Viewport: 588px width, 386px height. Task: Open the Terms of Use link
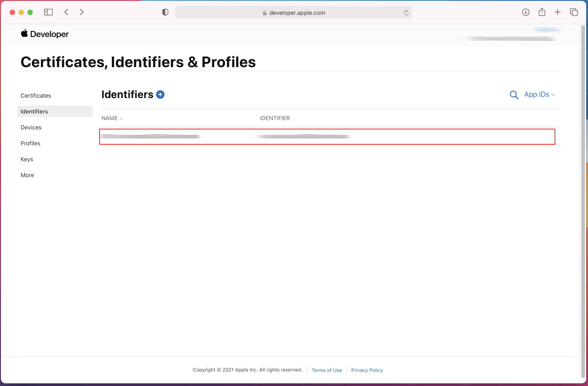327,370
